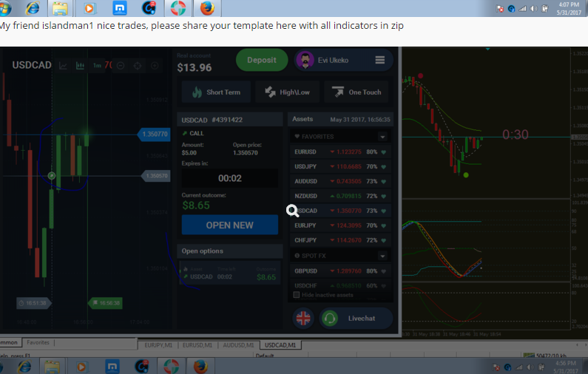The width and height of the screenshot is (588, 374).
Task: Toggle favorite heart for NZDUSD
Action: point(384,196)
